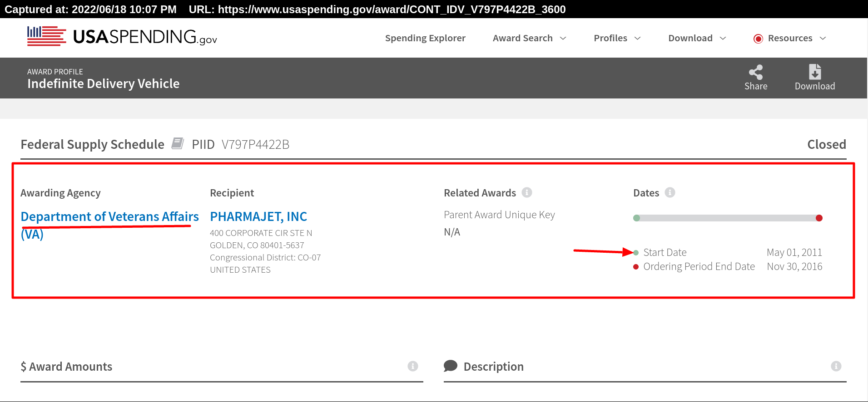Click the Start Date label
868x402 pixels.
pos(665,252)
